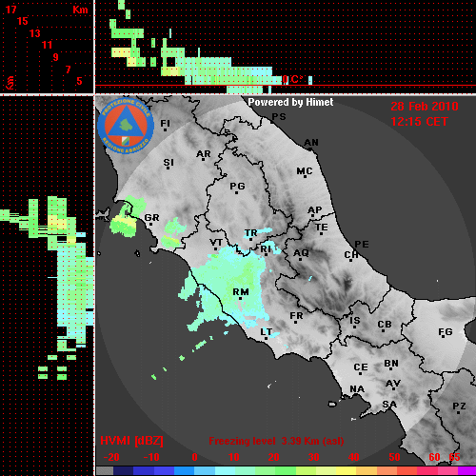This screenshot has width=476, height=476.
Task: Select the GR city label
Action: (x=151, y=218)
